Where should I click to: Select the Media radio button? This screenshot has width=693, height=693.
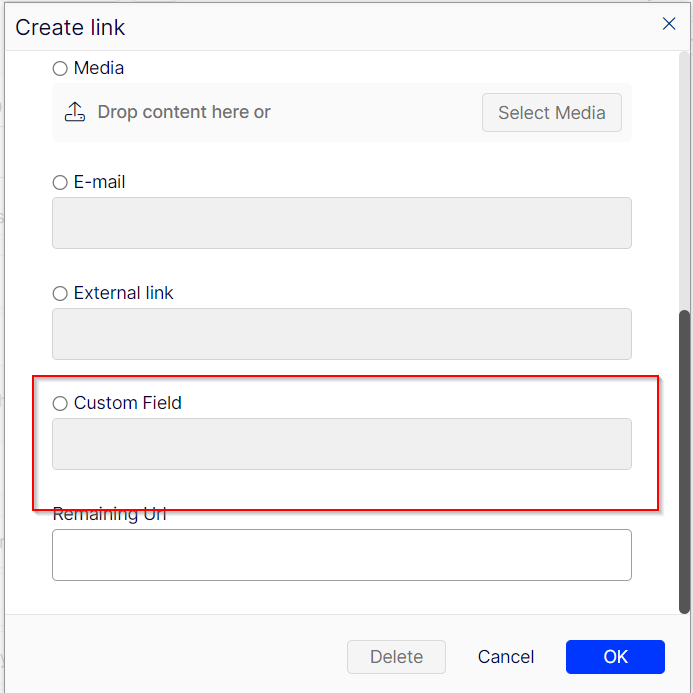pyautogui.click(x=60, y=69)
